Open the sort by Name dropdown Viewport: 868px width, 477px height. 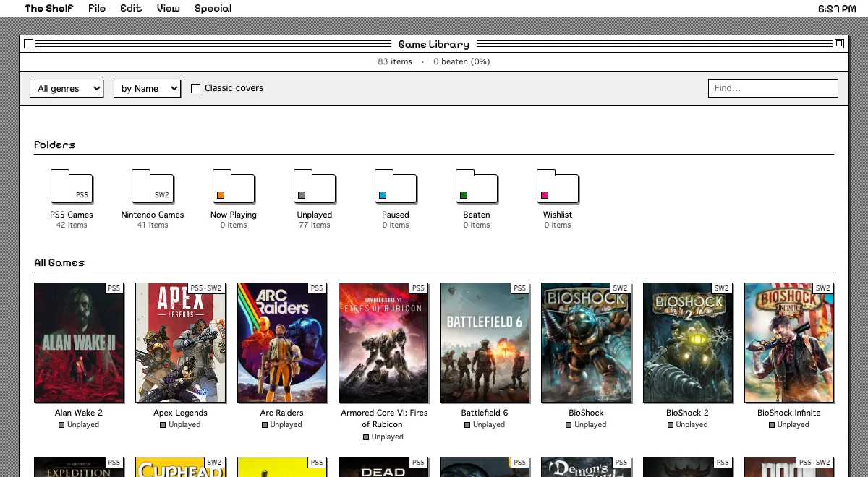tap(147, 88)
